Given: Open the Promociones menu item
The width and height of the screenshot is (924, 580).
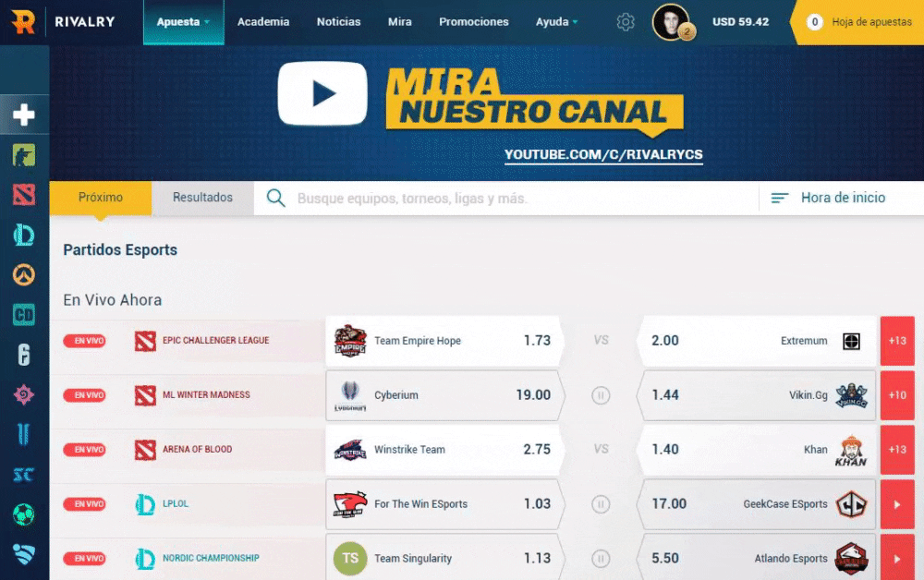Looking at the screenshot, I should 473,22.
